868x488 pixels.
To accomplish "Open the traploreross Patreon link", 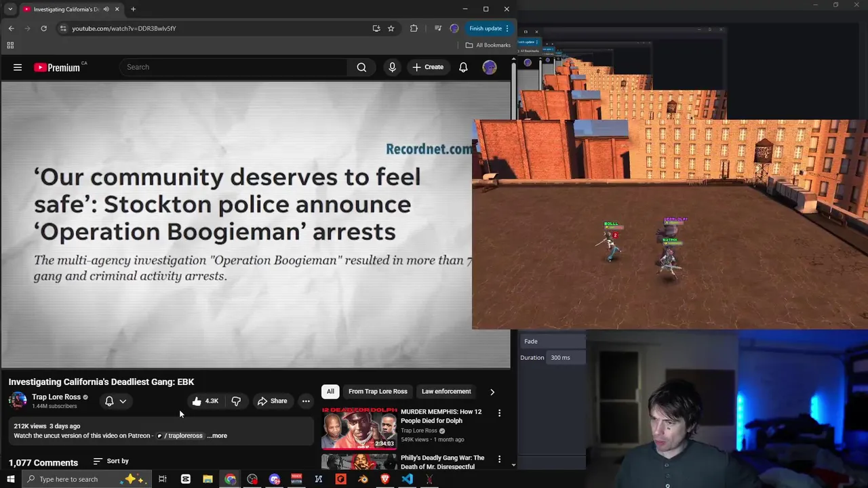I will 180,436.
